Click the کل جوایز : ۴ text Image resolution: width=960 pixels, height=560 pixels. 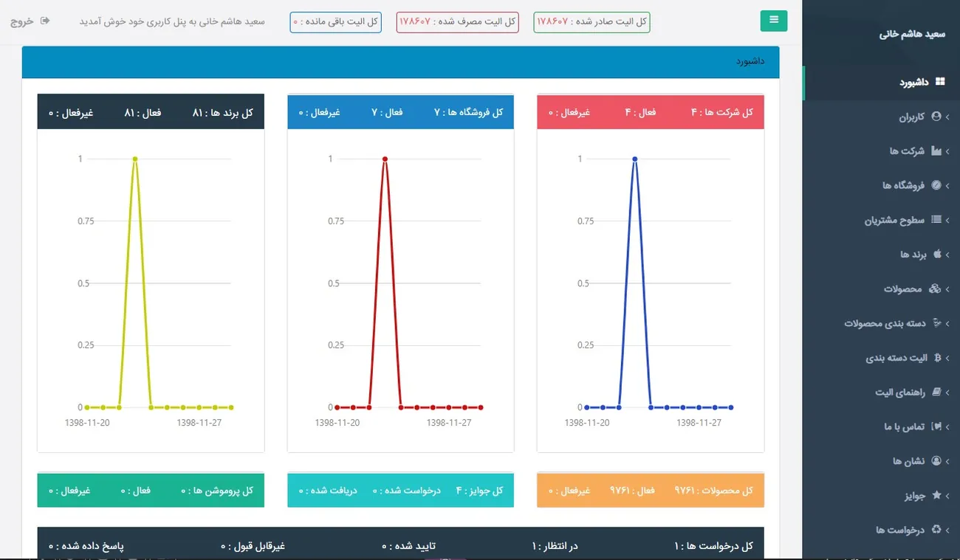coord(479,491)
